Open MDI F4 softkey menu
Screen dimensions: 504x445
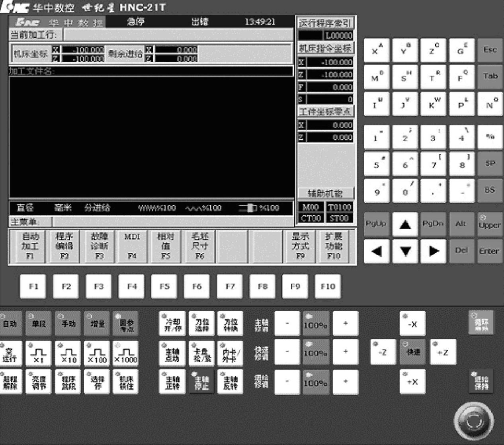pos(132,246)
